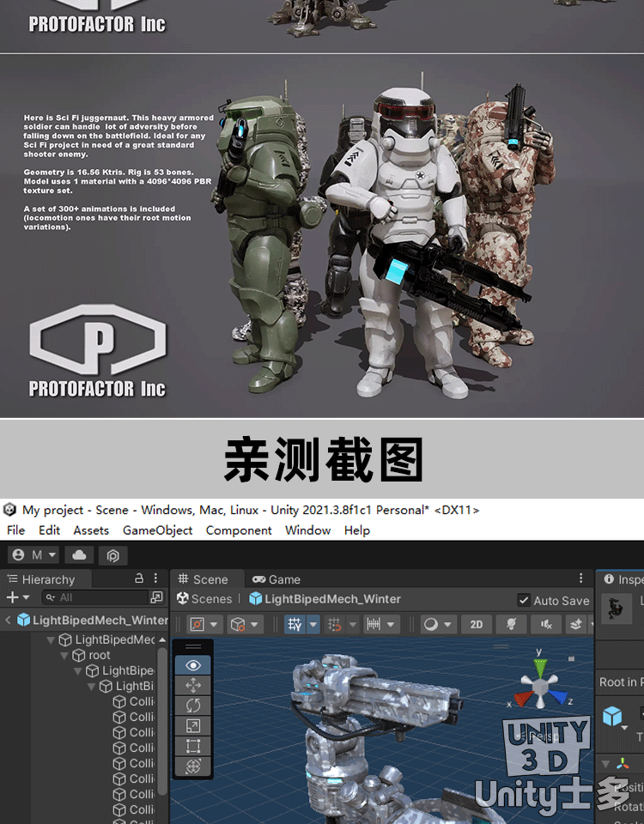This screenshot has height=824, width=644.
Task: Open create menu arrow beside plus
Action: (27, 597)
